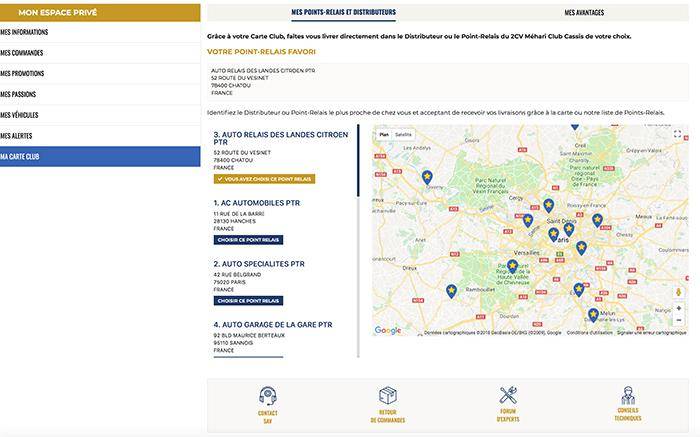The width and height of the screenshot is (700, 437).
Task: Click the Street View pegman on map
Action: (x=678, y=292)
